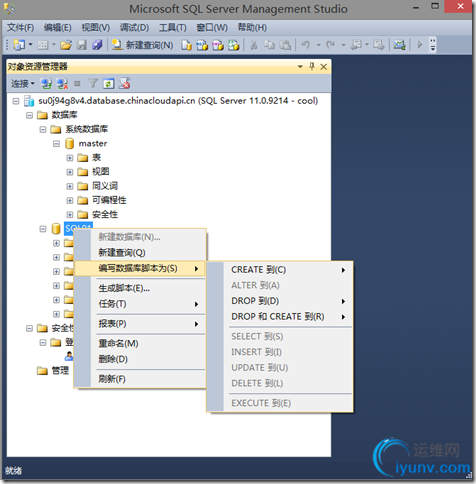
Task: Click the Analysis Services MDX Query icon
Action: pos(202,45)
